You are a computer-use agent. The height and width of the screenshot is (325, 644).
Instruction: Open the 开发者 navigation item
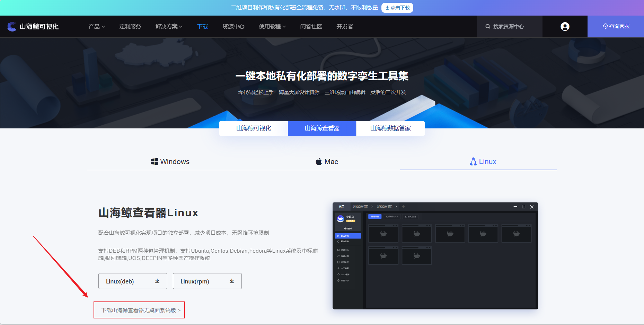point(345,27)
